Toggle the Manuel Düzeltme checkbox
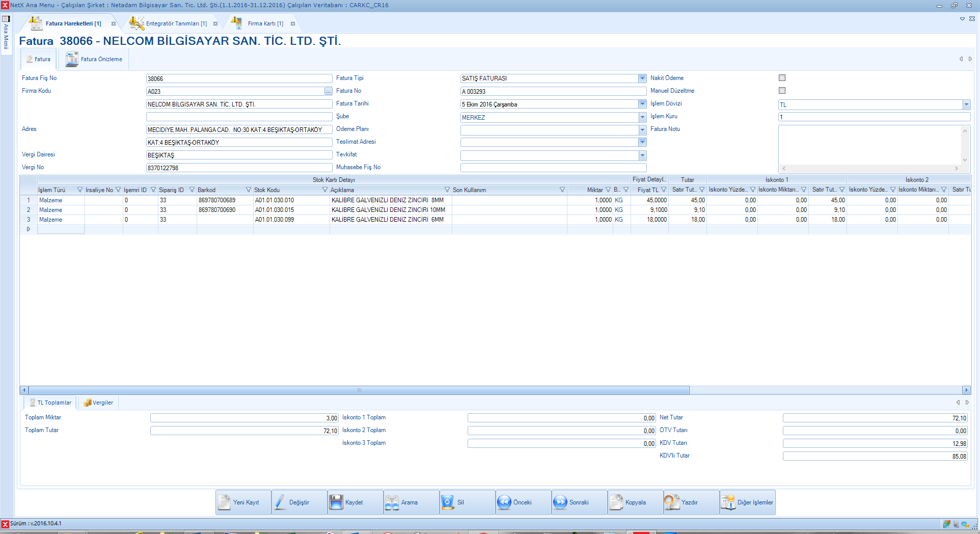Viewport: 980px width, 534px height. (782, 91)
